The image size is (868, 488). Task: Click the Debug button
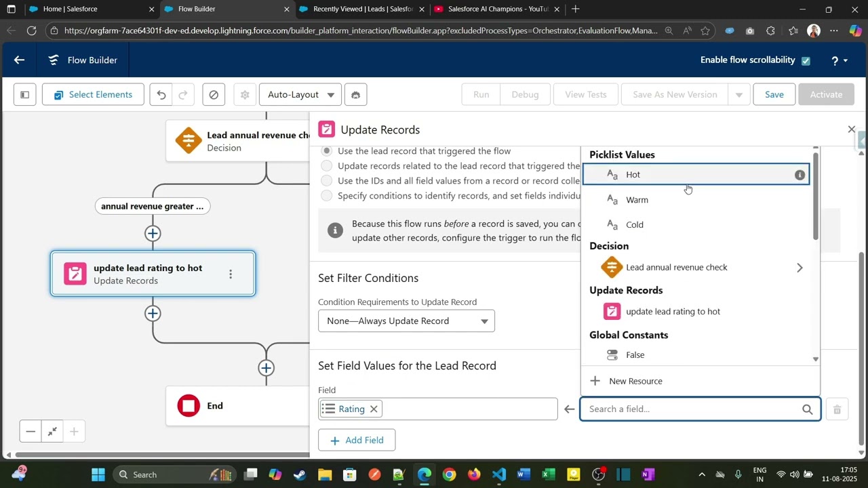point(525,95)
